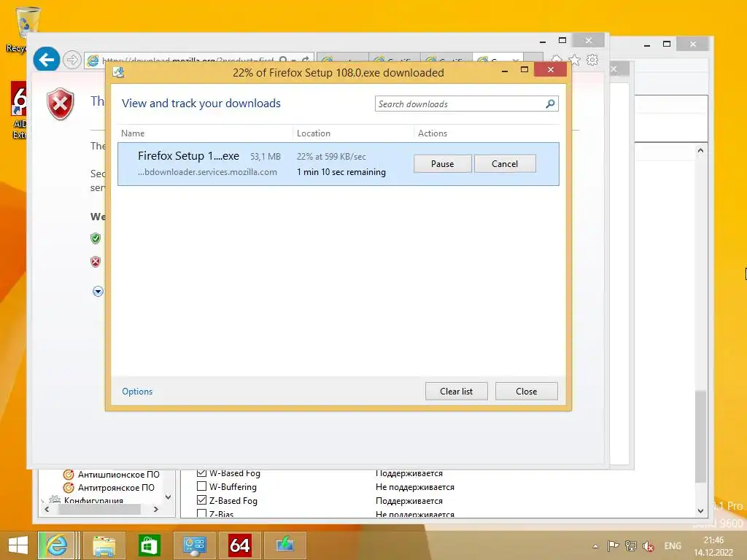Image resolution: width=747 pixels, height=560 pixels.
Task: Click the tree panel scroll-right arrow
Action: coord(156,509)
